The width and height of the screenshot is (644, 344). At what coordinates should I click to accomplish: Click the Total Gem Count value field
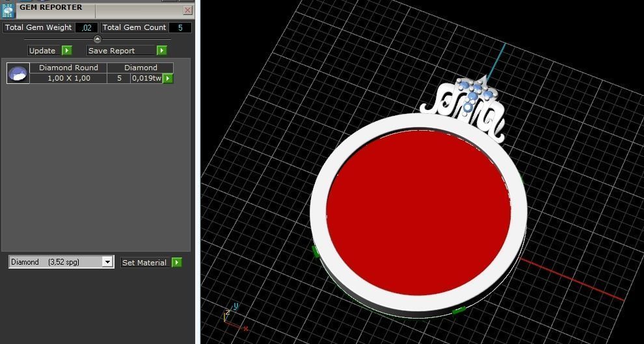(180, 28)
